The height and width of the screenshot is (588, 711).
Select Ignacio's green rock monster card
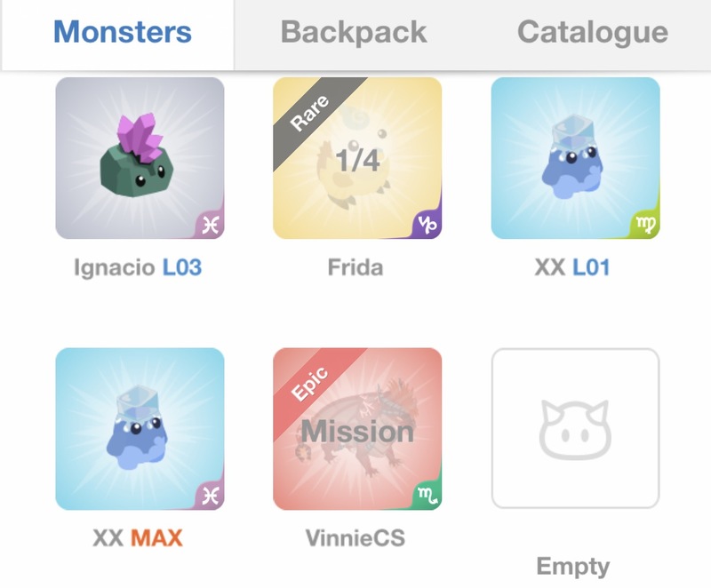(140, 157)
